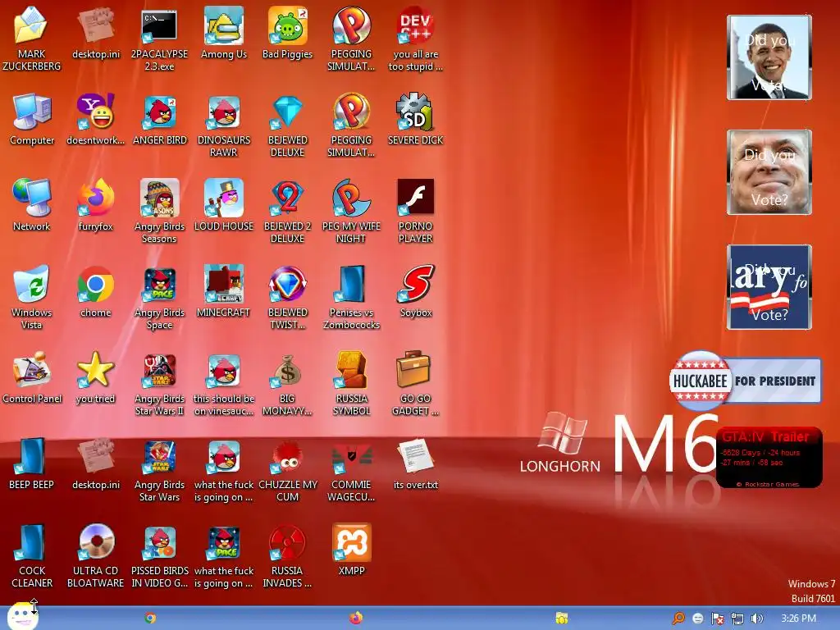840x630 pixels.
Task: Open the Computer icon
Action: (32, 112)
